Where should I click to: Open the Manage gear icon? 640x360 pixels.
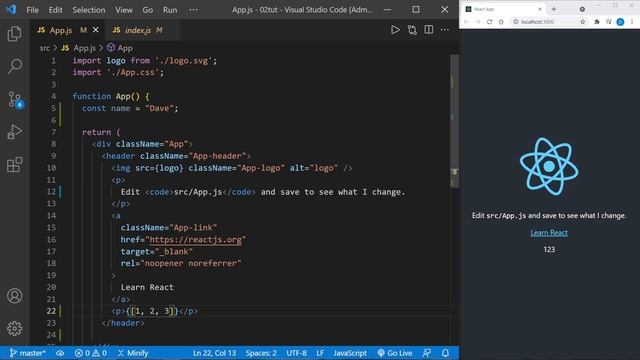pyautogui.click(x=15, y=328)
